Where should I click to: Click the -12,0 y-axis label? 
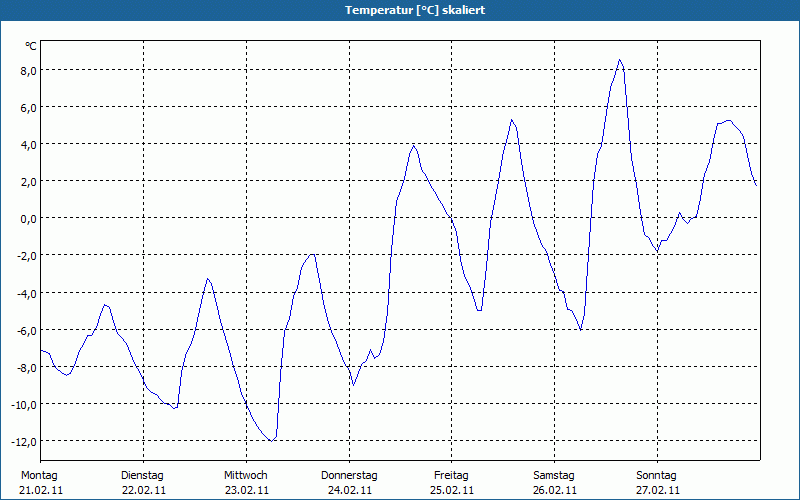25,442
